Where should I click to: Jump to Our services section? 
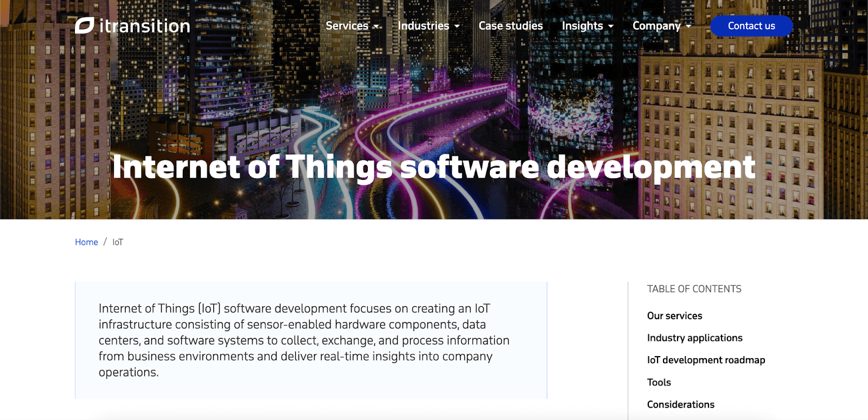tap(674, 316)
